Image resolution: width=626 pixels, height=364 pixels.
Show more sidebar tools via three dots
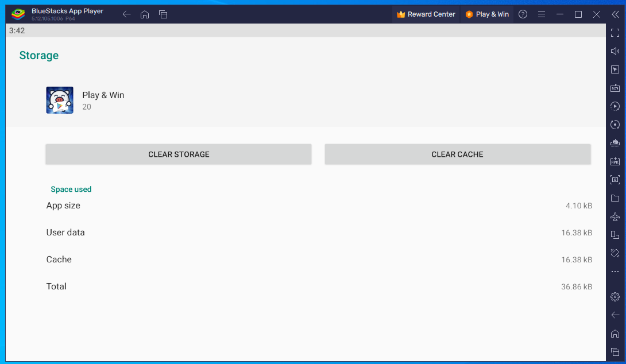615,272
